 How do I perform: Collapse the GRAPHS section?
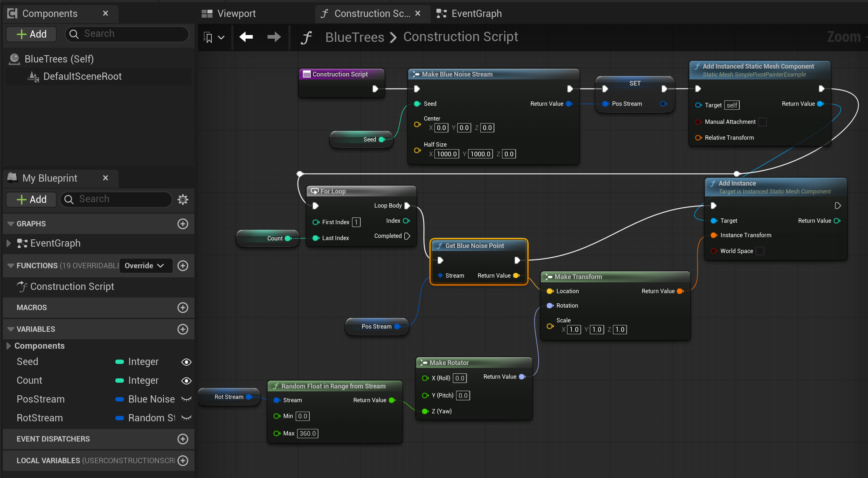(11, 224)
